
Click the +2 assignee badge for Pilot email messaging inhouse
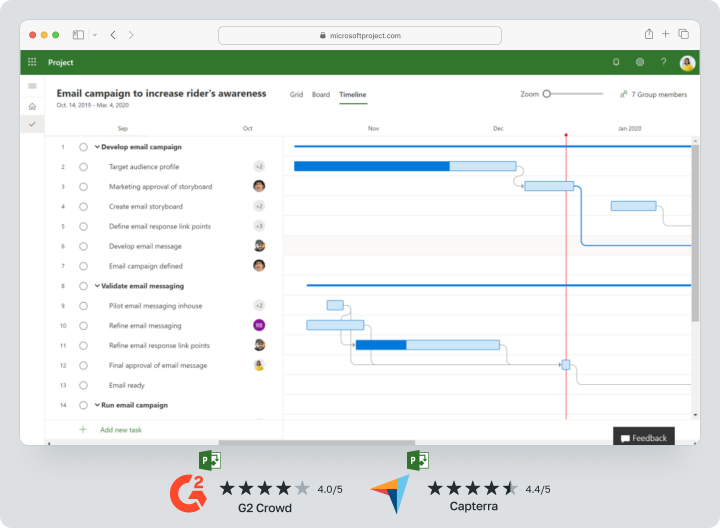(259, 305)
